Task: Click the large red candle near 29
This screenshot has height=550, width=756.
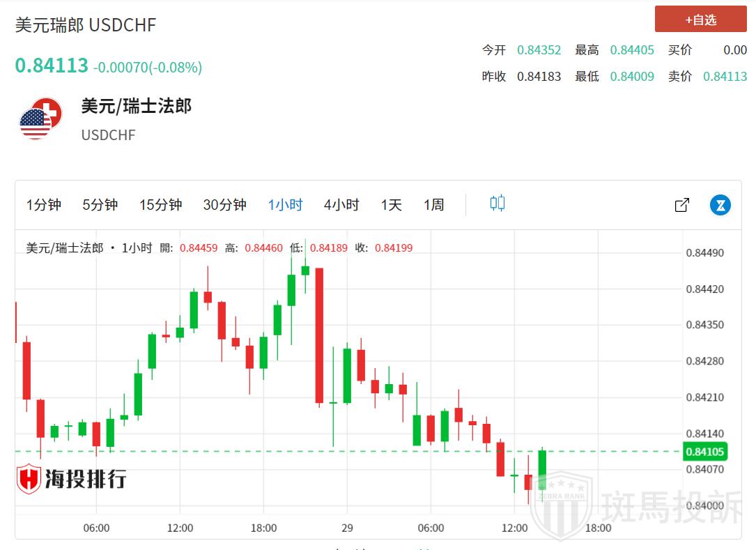Action: 319,335
